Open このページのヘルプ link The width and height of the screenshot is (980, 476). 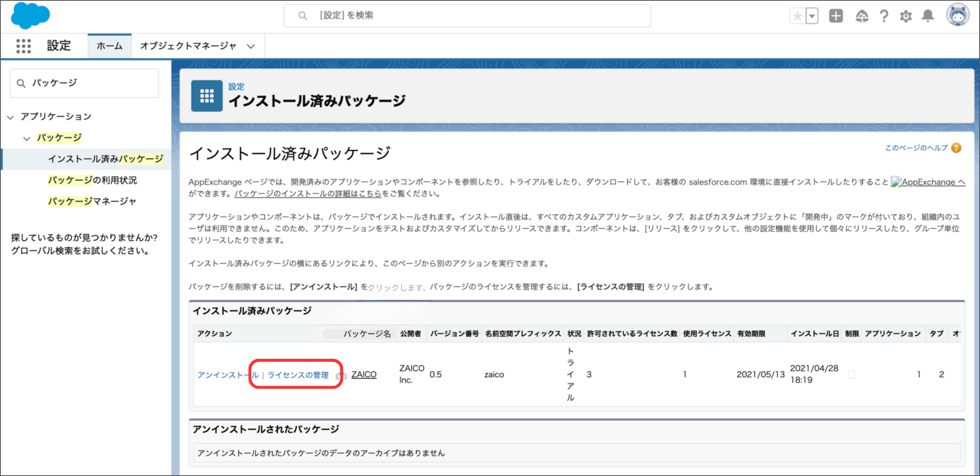coord(916,148)
